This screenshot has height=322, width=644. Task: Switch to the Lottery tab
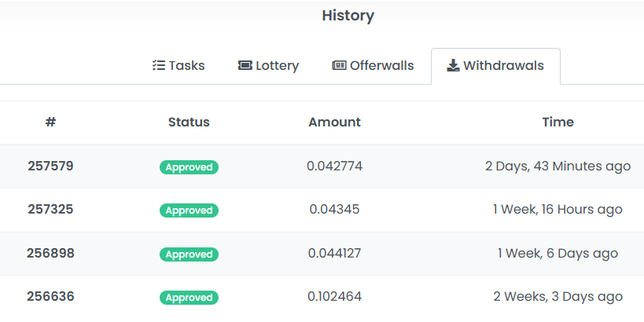pyautogui.click(x=268, y=66)
